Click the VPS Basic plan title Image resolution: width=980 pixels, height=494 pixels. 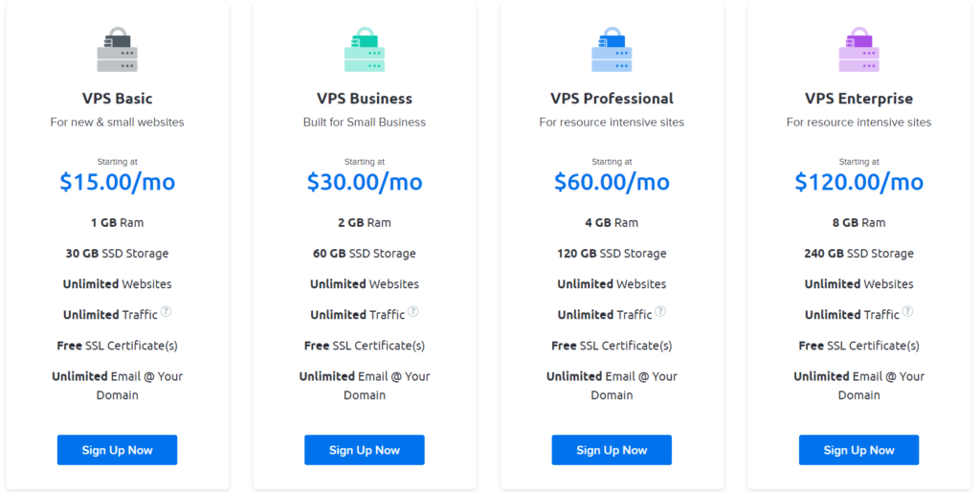117,99
